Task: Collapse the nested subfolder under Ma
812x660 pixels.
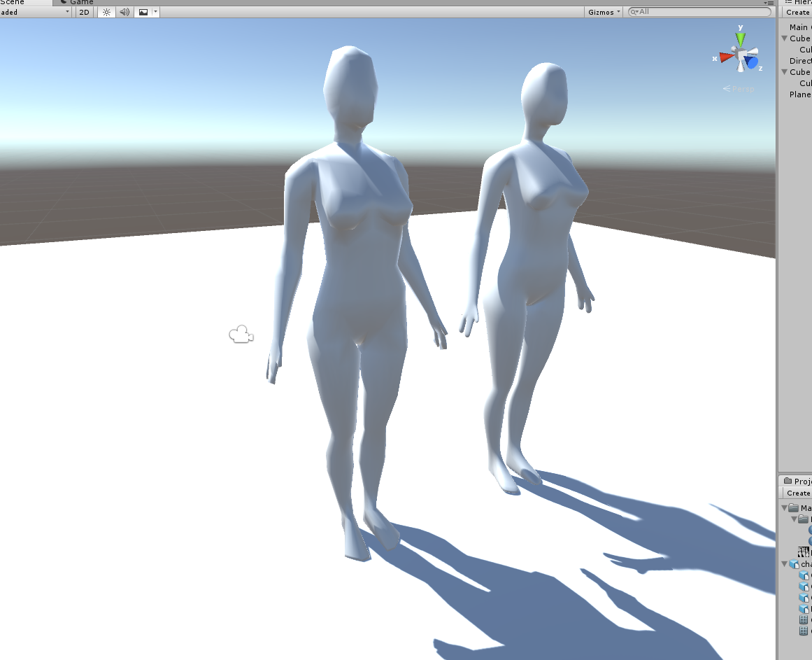Action: (x=794, y=519)
